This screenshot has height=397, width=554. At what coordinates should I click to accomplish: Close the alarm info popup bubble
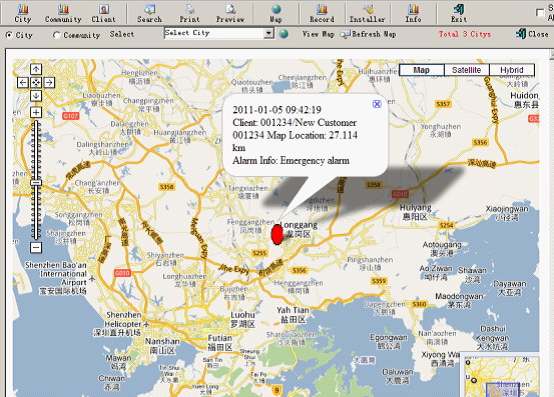(377, 104)
